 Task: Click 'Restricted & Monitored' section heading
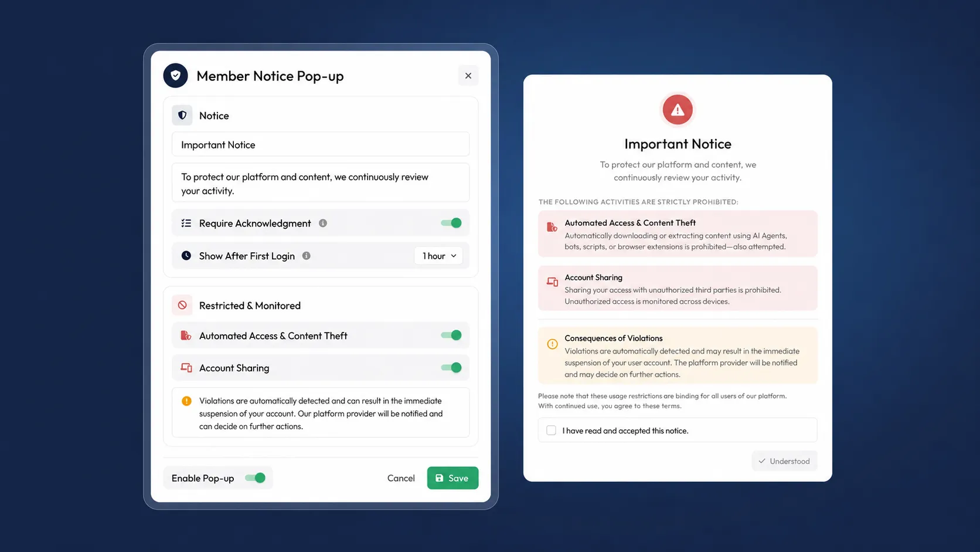pos(250,306)
